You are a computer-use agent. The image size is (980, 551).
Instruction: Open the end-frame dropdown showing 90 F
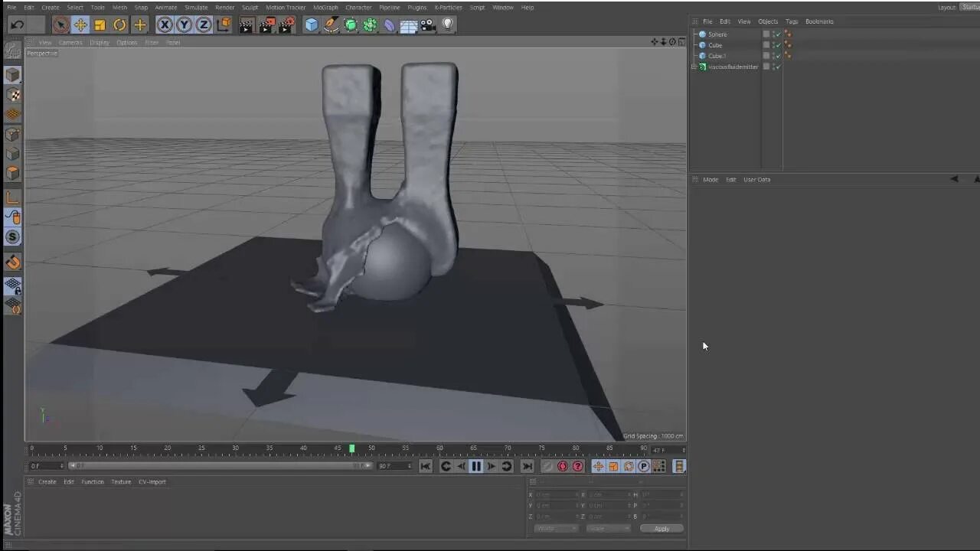tap(392, 466)
